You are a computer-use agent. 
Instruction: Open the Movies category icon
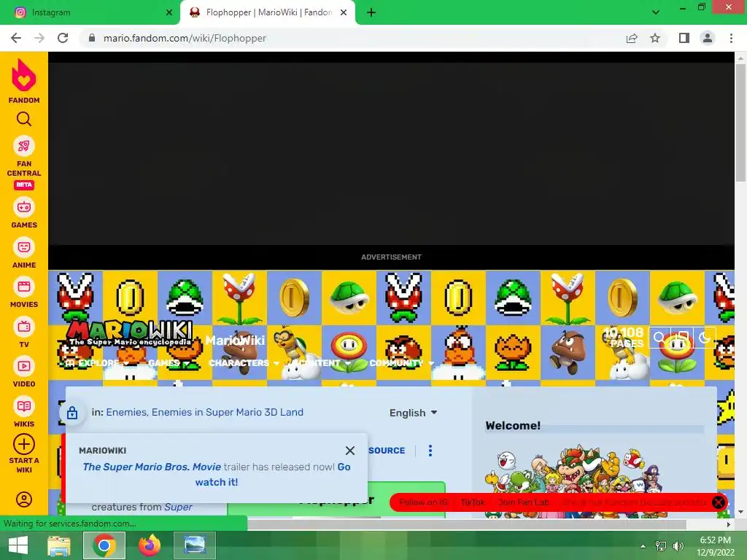point(24,287)
